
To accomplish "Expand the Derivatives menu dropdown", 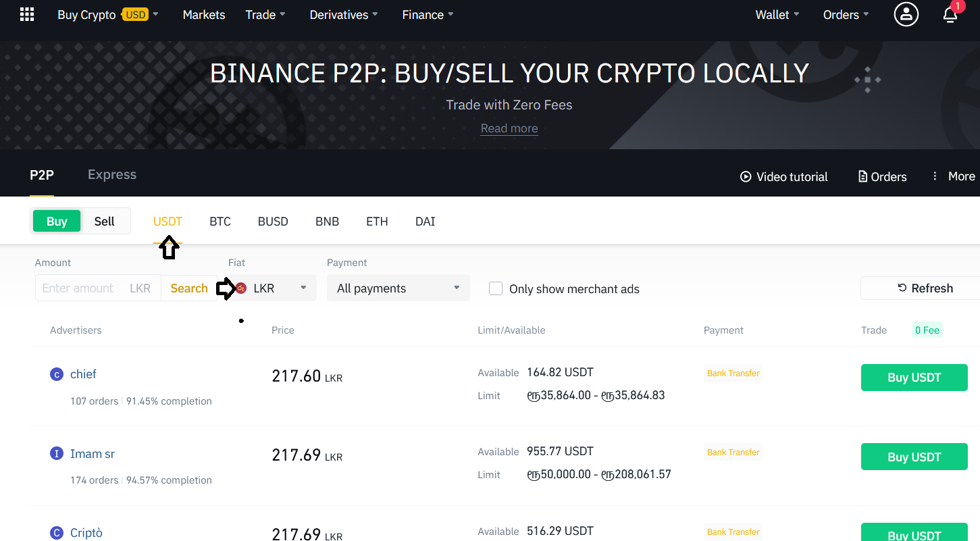I will click(344, 15).
